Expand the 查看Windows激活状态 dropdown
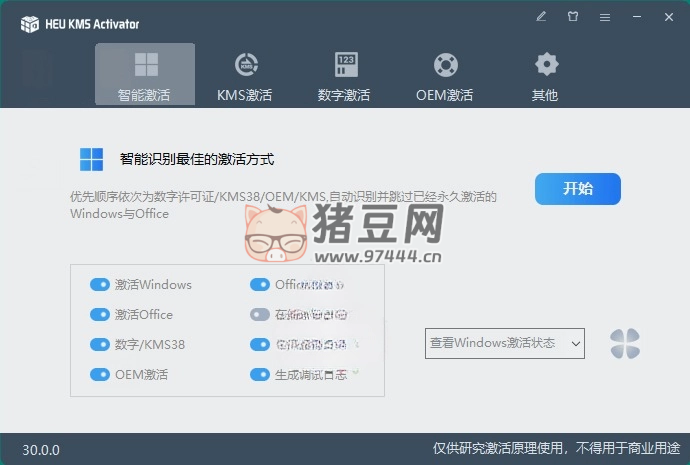 (x=505, y=343)
